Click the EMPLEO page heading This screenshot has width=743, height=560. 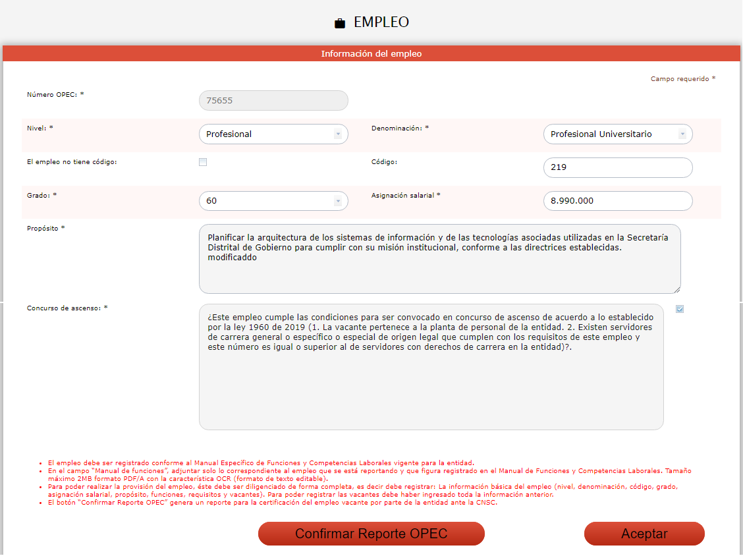point(381,22)
